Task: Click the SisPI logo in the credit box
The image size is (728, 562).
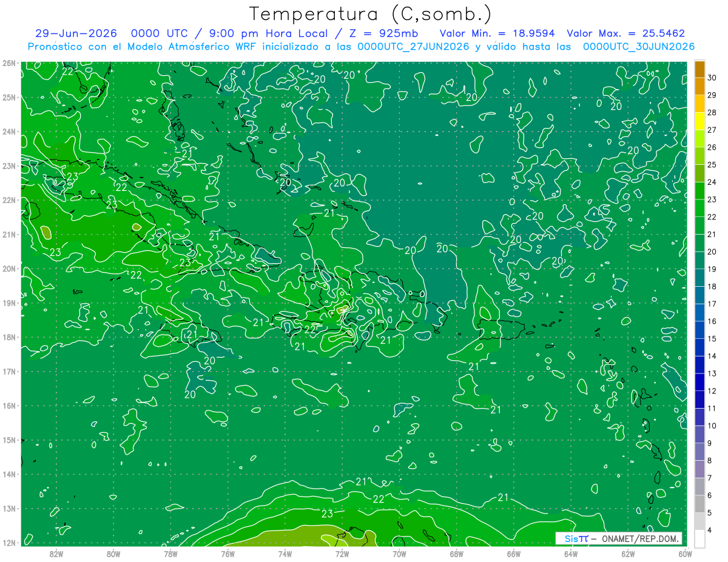Action: point(576,538)
